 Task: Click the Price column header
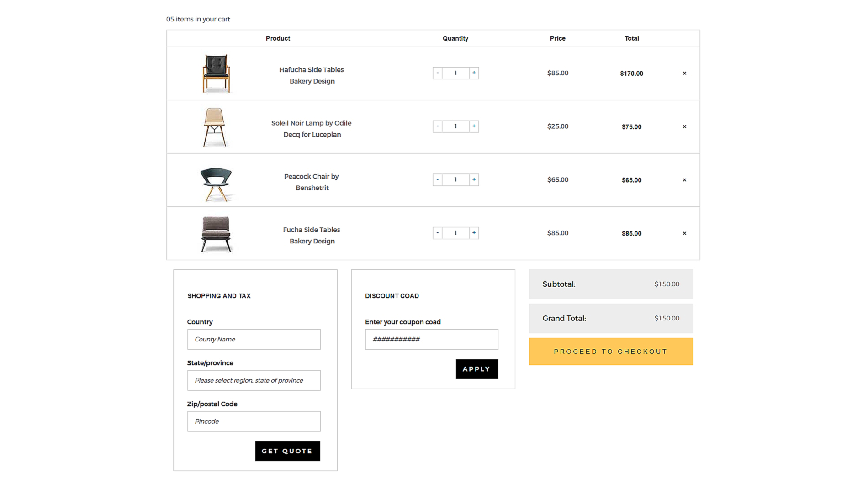point(558,38)
